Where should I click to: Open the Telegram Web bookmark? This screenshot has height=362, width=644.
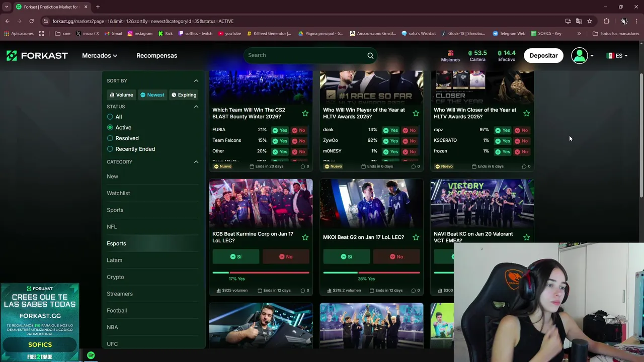509,34
